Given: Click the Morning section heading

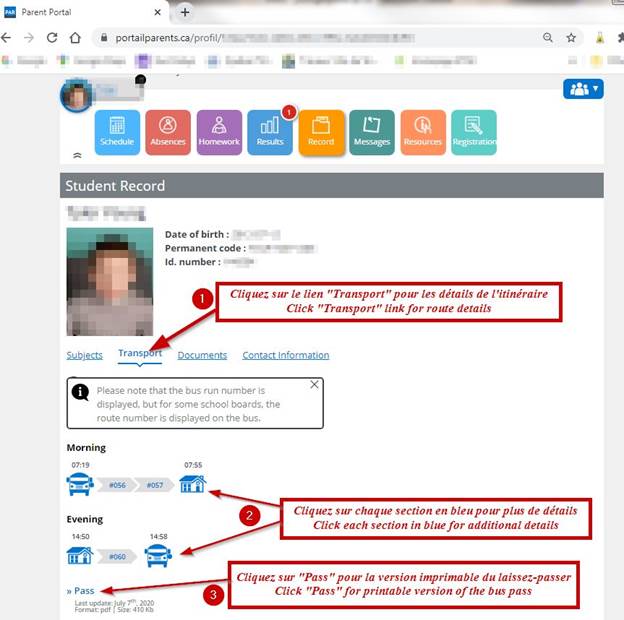Looking at the screenshot, I should (x=86, y=448).
